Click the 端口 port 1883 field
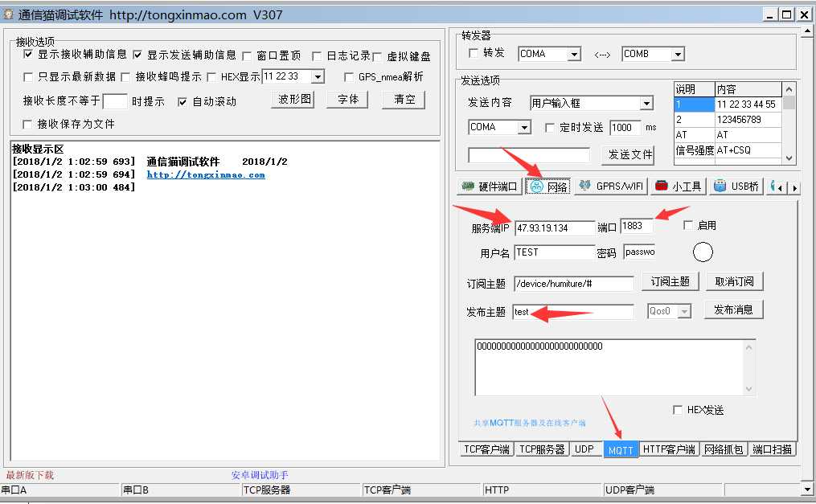The height and width of the screenshot is (504, 816). (637, 226)
